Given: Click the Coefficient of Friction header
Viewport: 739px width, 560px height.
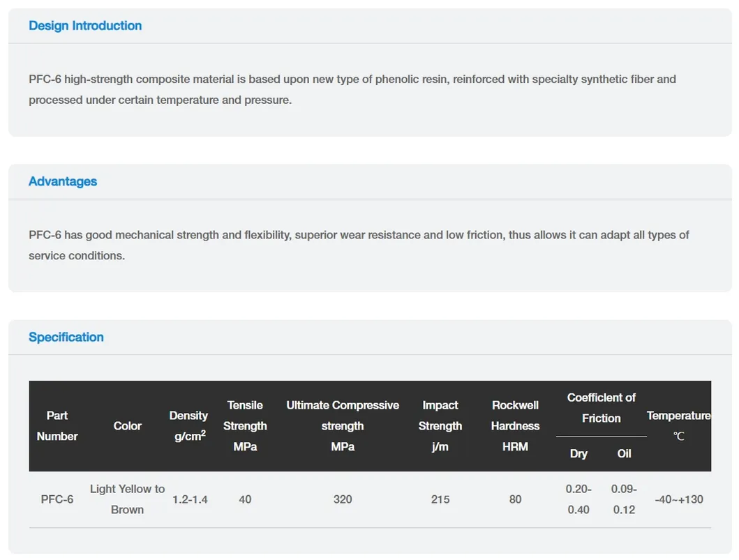Looking at the screenshot, I should [602, 408].
